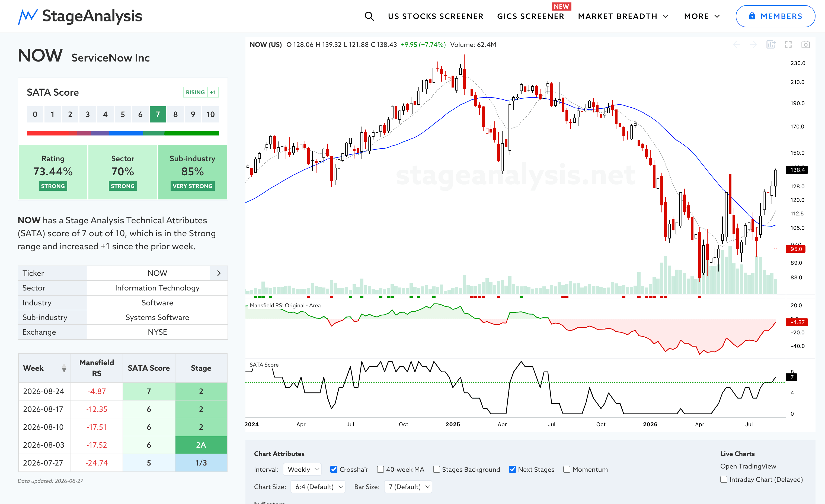Image resolution: width=825 pixels, height=504 pixels.
Task: Enable Stages Background checkbox
Action: point(437,470)
